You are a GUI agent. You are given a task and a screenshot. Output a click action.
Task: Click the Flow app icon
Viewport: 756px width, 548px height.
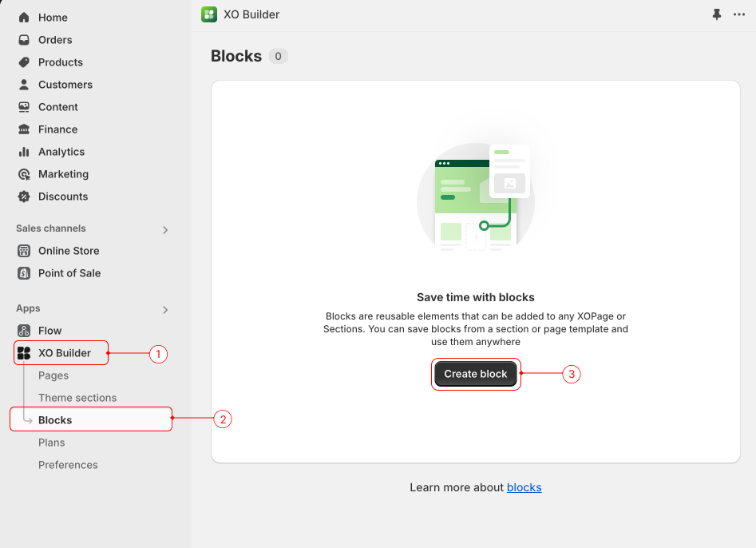[24, 331]
